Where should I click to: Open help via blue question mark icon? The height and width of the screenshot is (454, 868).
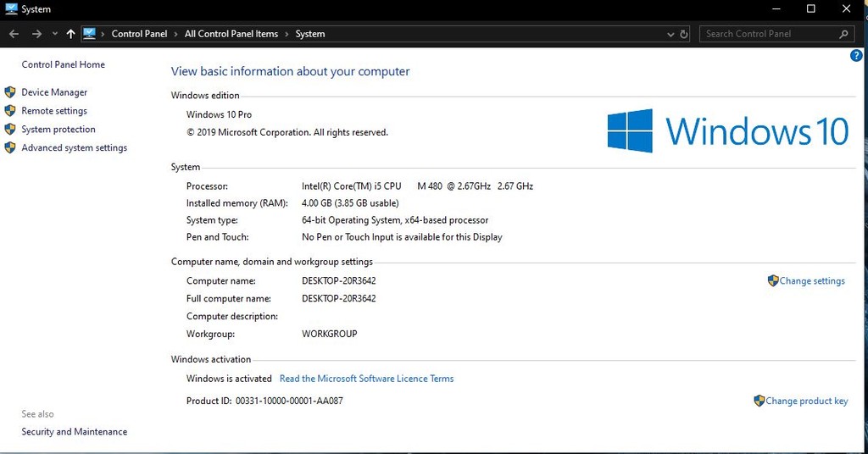click(x=856, y=56)
